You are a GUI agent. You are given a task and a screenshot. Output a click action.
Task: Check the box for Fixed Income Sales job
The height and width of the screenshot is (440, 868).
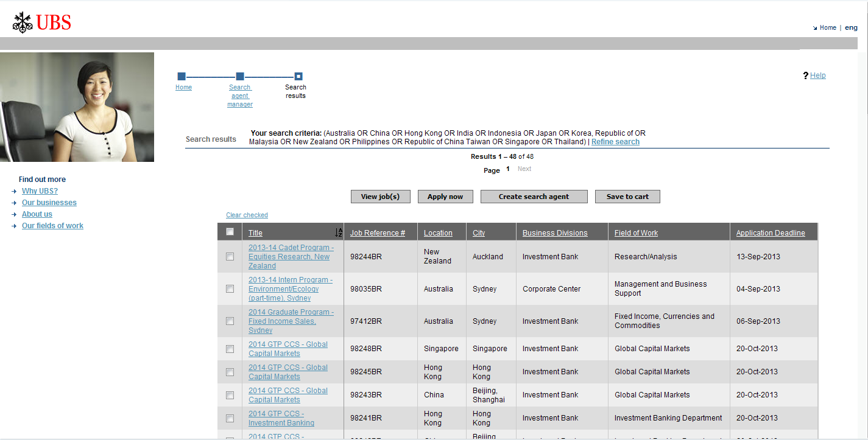coord(230,321)
